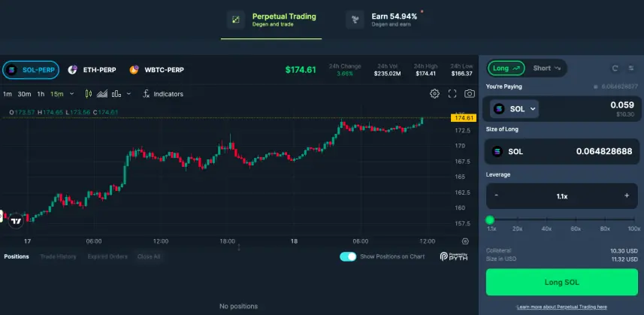Open the Perpetual Trading tab
The width and height of the screenshot is (644, 315).
271,20
